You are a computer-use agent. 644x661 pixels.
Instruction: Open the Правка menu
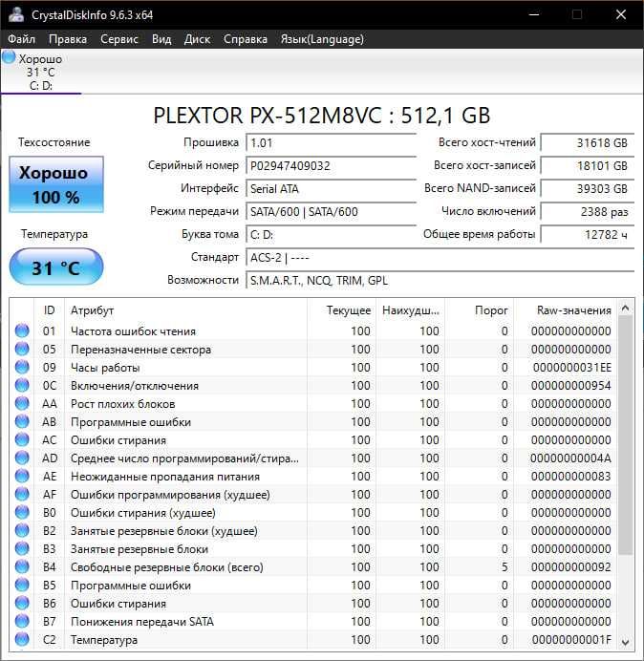[68, 39]
